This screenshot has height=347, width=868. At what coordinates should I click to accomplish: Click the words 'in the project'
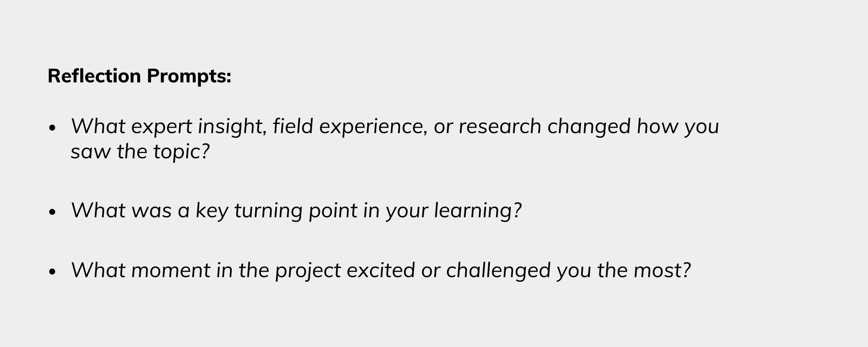pos(279,271)
